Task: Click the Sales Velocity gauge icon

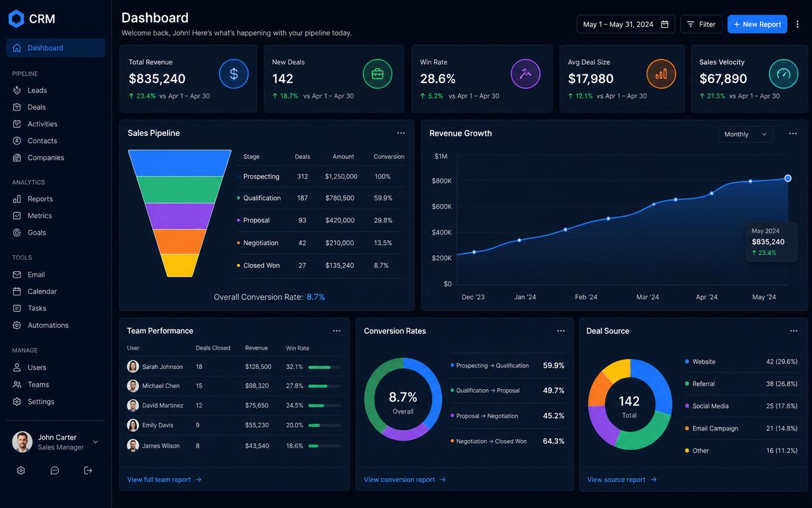Action: (x=783, y=74)
